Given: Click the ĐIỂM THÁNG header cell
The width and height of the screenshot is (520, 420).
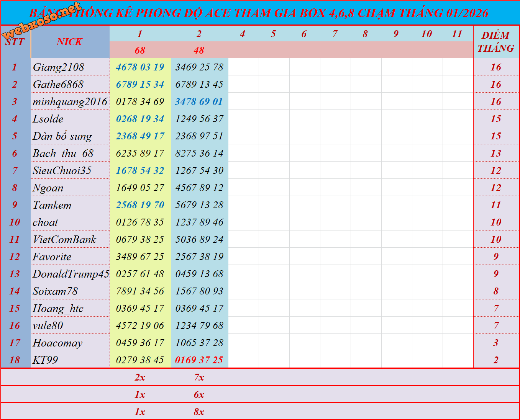Looking at the screenshot, I should tap(496, 42).
